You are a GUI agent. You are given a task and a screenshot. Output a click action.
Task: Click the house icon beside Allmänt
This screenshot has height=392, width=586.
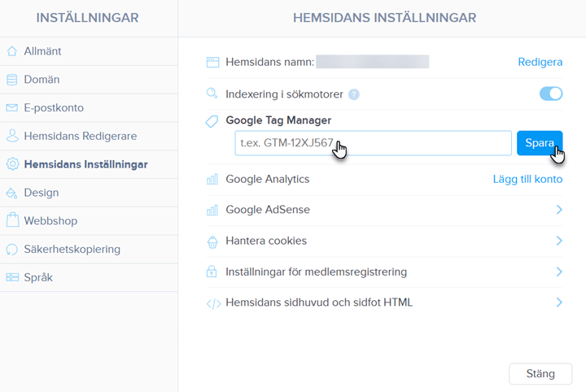(12, 51)
